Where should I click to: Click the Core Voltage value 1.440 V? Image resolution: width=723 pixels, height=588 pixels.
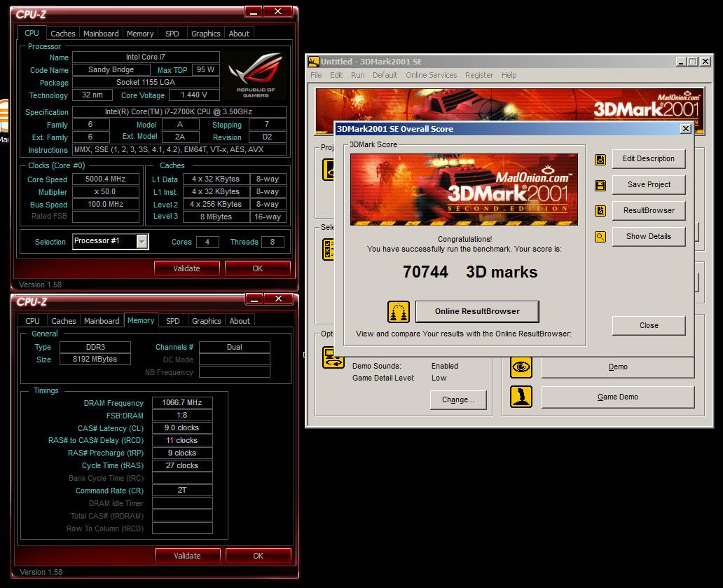[x=194, y=95]
